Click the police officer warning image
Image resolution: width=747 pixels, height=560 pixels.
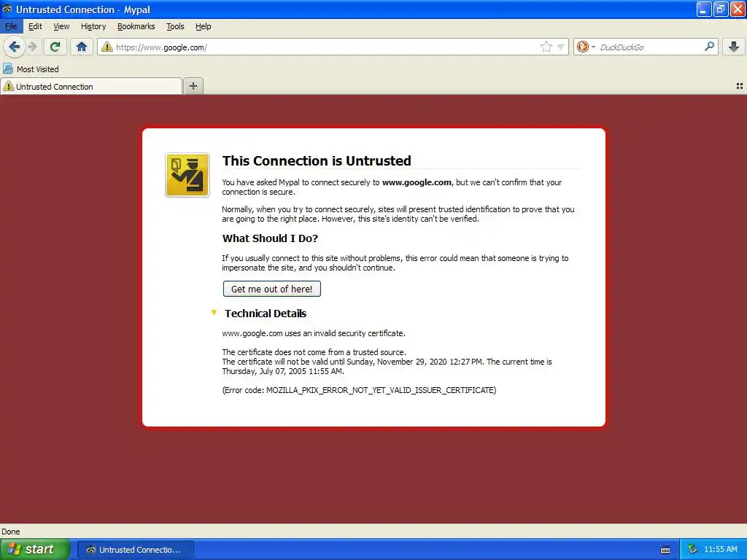pos(187,175)
